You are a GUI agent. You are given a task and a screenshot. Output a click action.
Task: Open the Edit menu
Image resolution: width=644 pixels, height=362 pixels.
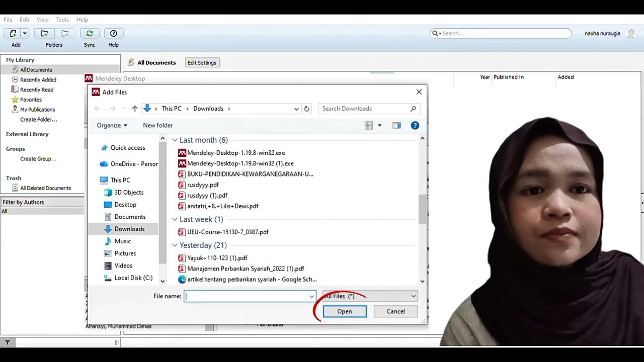[24, 20]
